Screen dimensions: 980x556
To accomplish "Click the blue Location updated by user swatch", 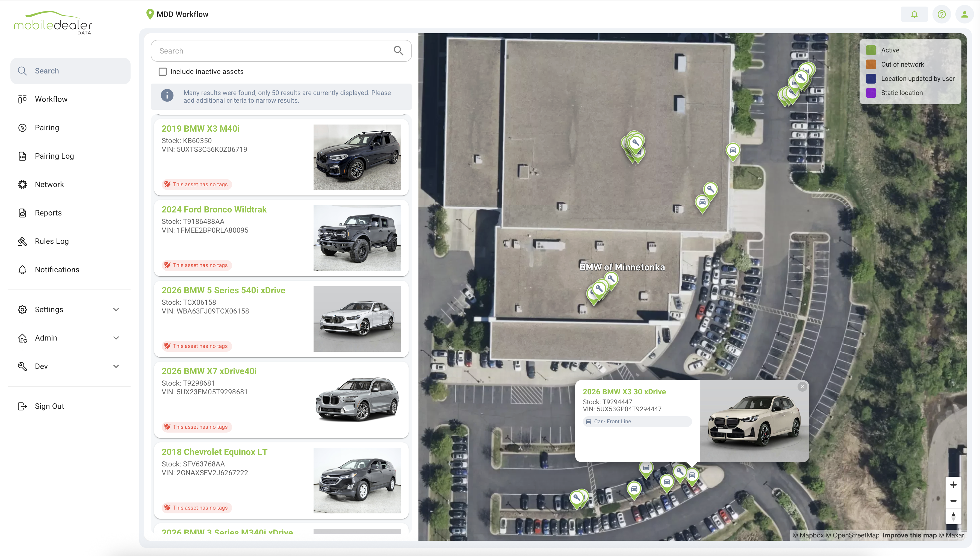I will pos(871,78).
